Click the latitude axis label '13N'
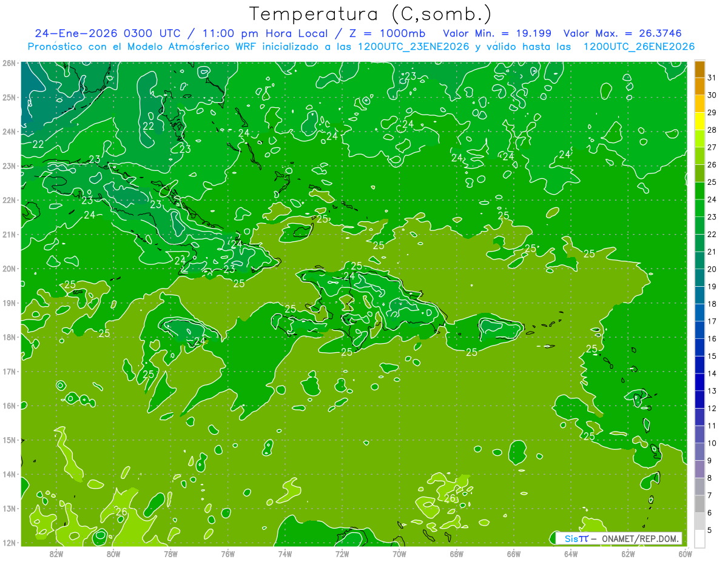The height and width of the screenshot is (562, 728). point(8,509)
